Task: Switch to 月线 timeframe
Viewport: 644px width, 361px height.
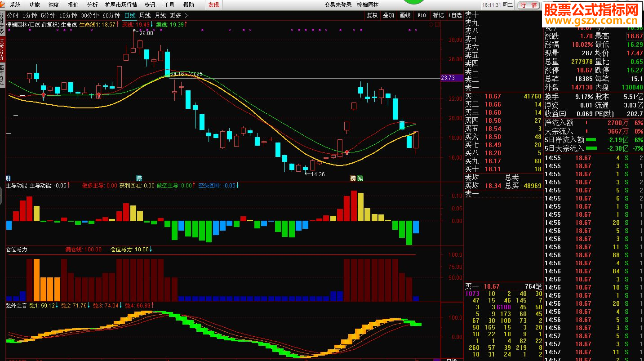Action: tap(160, 15)
